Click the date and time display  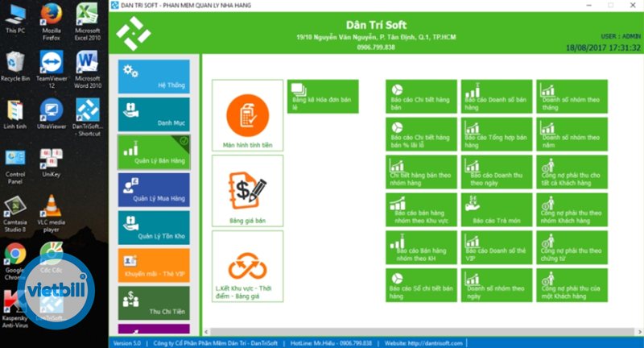(x=603, y=48)
